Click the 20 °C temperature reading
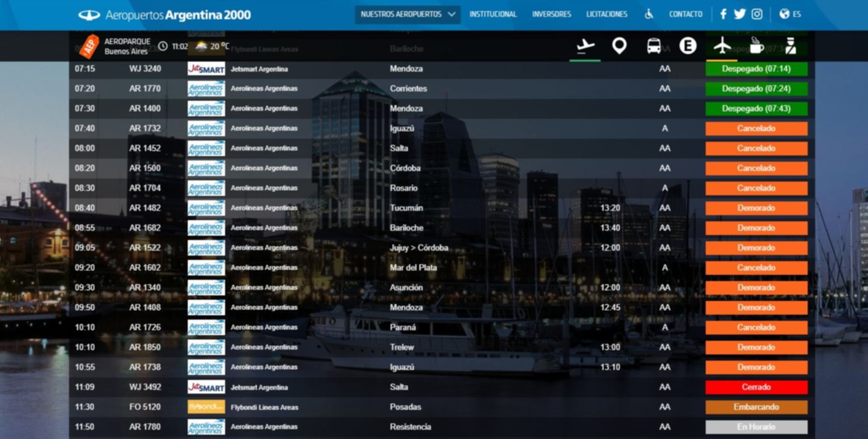This screenshot has width=868, height=439. 220,46
